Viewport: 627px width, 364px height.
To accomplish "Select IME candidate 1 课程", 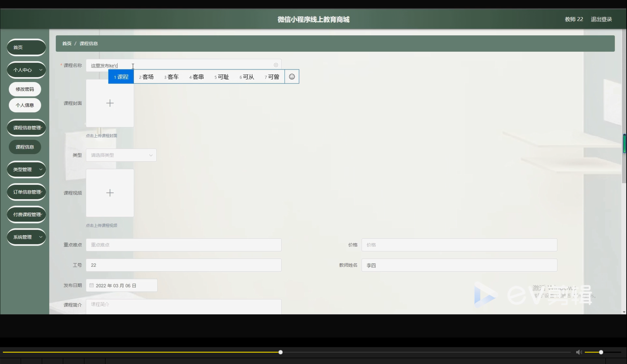I will 121,77.
